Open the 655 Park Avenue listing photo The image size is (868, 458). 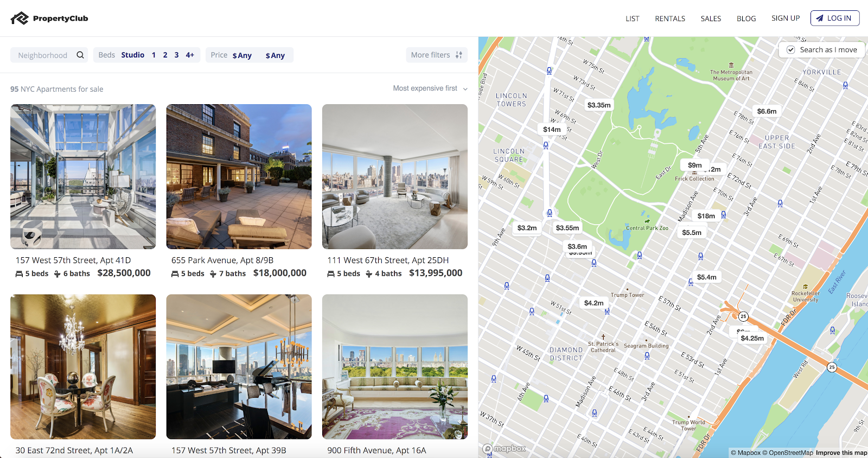point(239,176)
